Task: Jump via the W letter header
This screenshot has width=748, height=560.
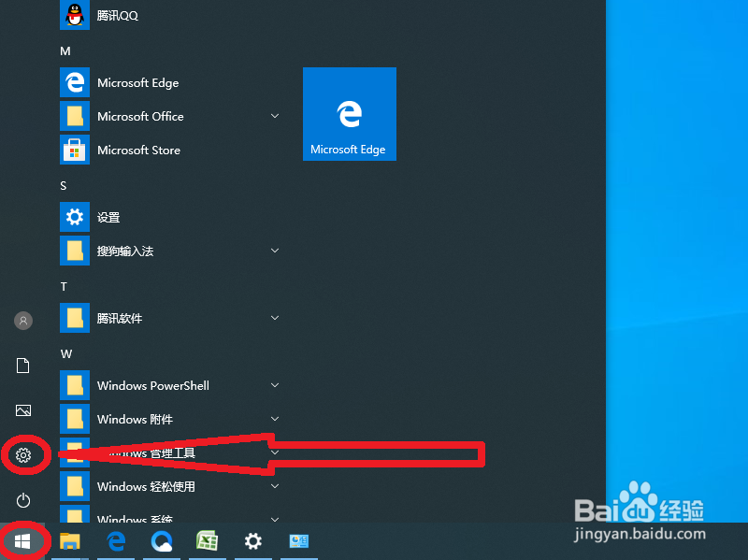Action: (x=66, y=354)
